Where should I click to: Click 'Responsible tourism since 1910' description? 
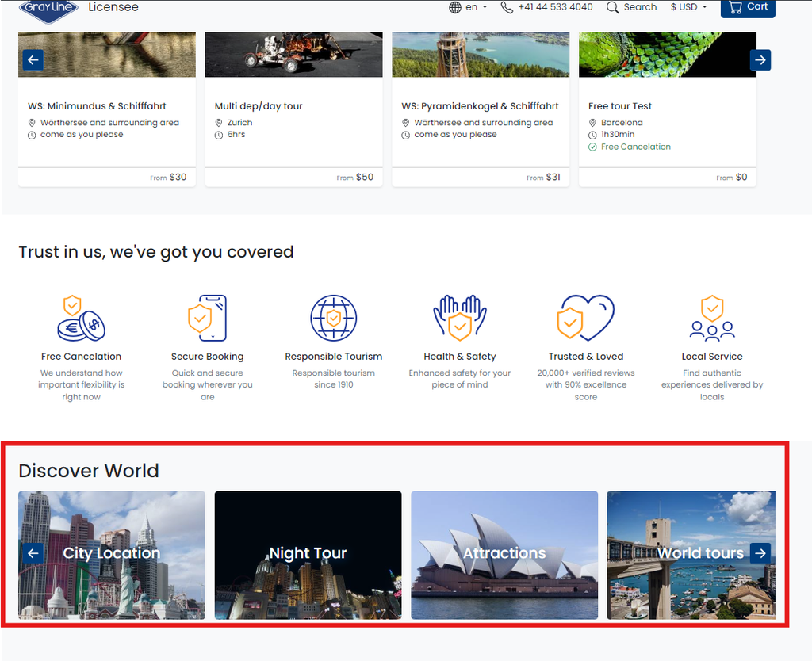(x=334, y=379)
